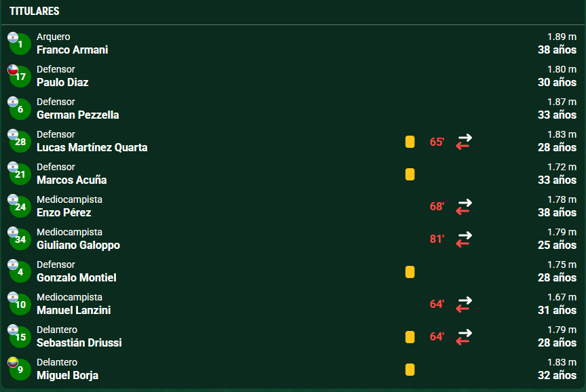Click Giuliano Galoppo's substitution arrows icon

tap(464, 239)
